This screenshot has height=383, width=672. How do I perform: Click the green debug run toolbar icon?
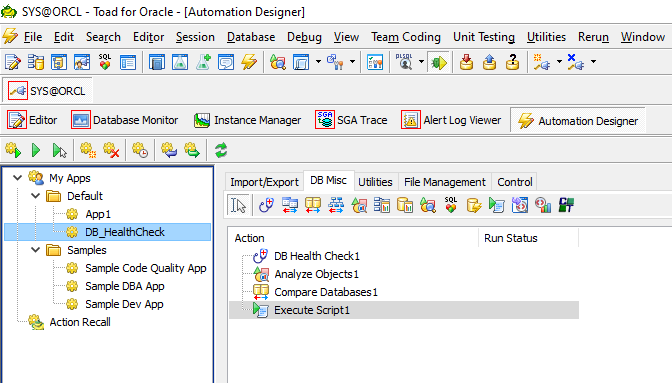(x=439, y=62)
